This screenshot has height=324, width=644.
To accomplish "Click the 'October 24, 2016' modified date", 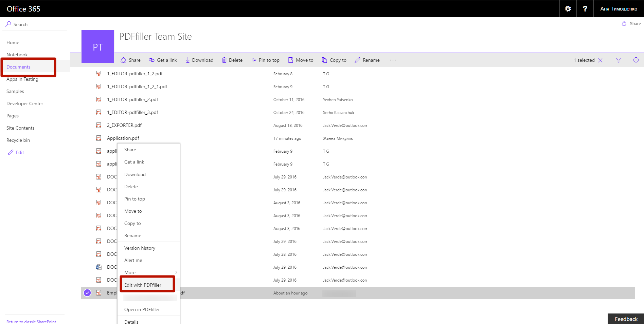I will [x=289, y=113].
